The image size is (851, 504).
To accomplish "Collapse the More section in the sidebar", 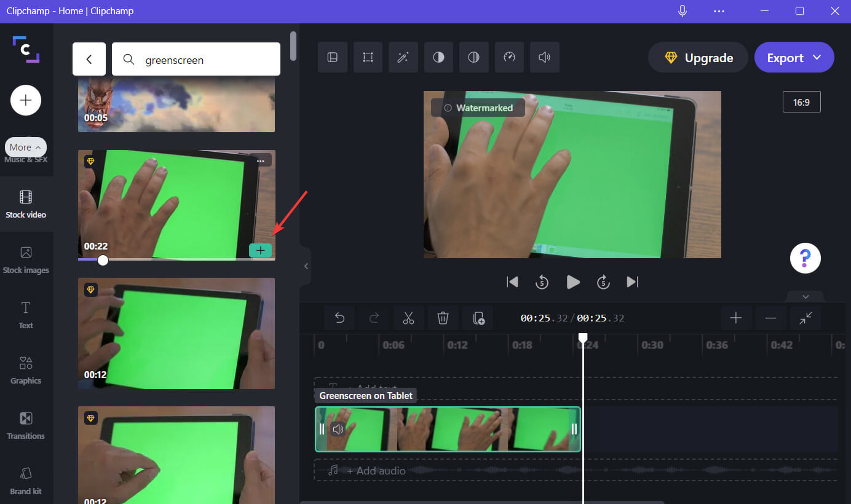I will pyautogui.click(x=25, y=147).
